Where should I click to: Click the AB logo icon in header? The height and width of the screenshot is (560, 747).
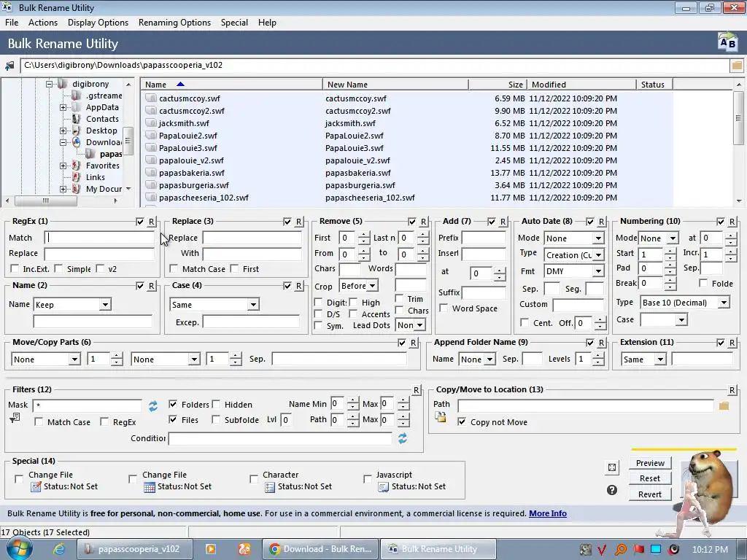pyautogui.click(x=727, y=43)
